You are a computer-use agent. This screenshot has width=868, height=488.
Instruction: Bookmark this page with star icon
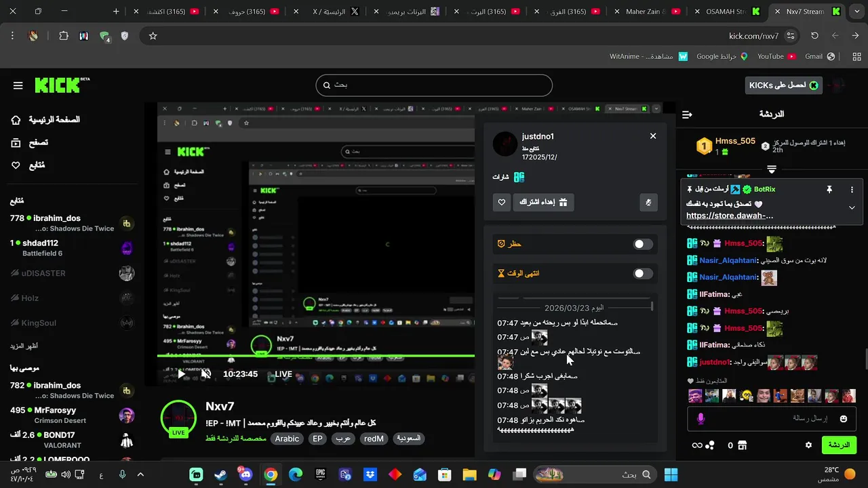[153, 36]
